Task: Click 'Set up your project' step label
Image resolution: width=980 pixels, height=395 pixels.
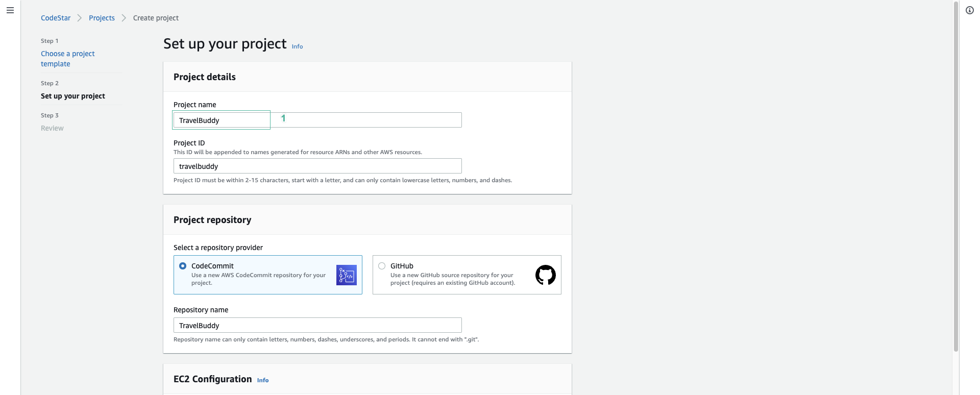Action: click(x=73, y=96)
